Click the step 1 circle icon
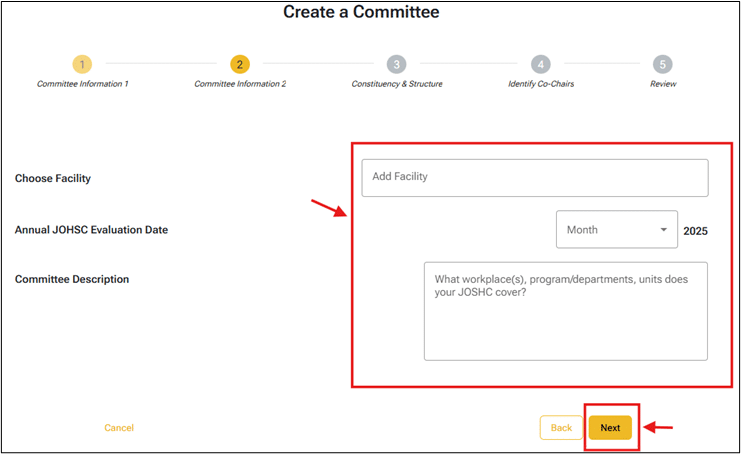This screenshot has height=454, width=741. click(x=82, y=64)
